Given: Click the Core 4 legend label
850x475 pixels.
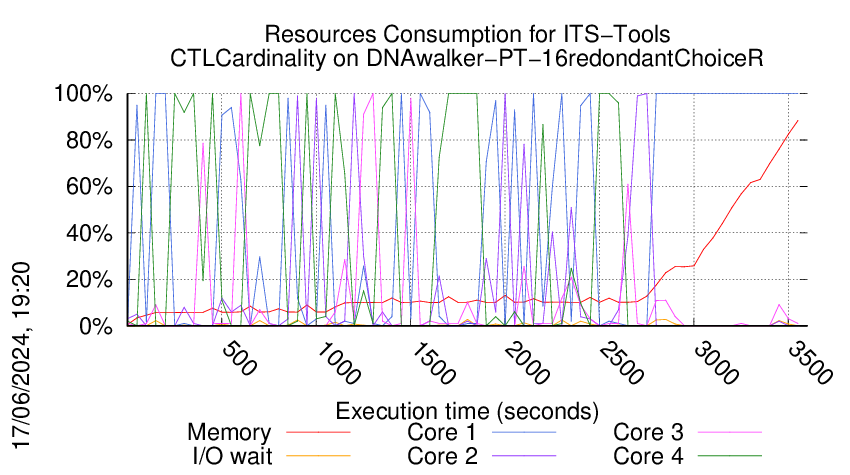Looking at the screenshot, I should click(648, 456).
